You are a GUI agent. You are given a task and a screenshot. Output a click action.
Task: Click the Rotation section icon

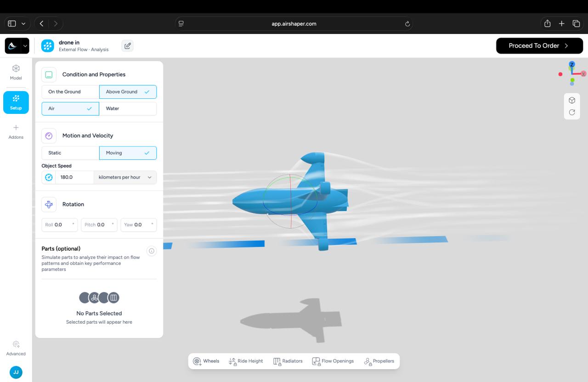point(49,205)
